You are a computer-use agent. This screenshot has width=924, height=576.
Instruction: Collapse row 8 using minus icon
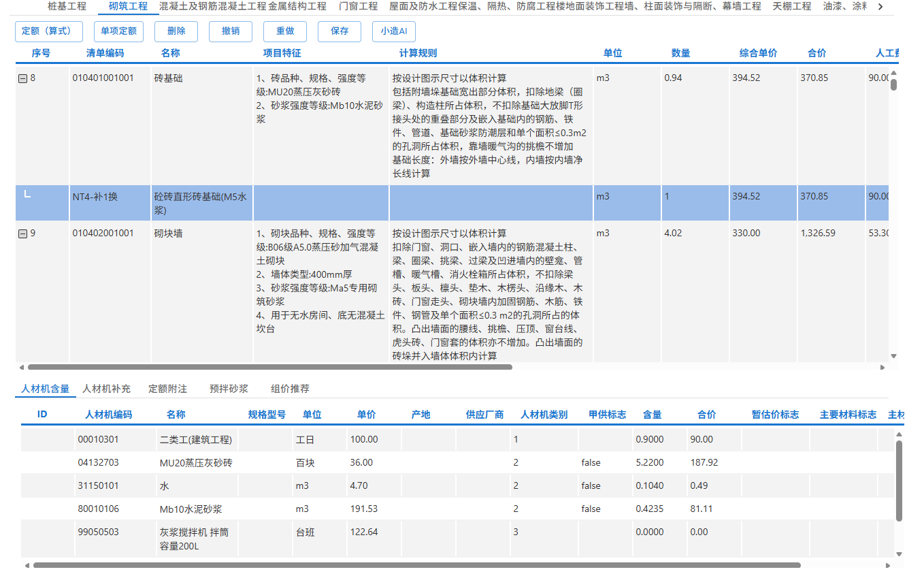click(x=22, y=78)
